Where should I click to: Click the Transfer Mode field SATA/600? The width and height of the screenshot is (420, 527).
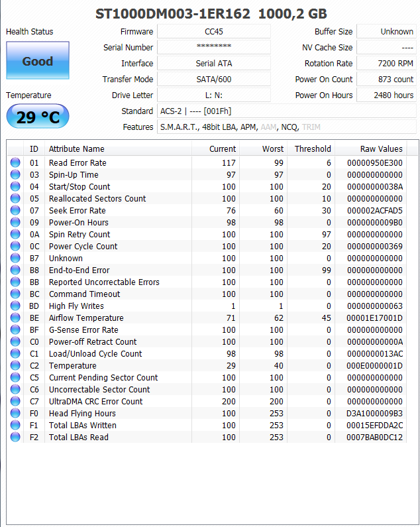[214, 79]
